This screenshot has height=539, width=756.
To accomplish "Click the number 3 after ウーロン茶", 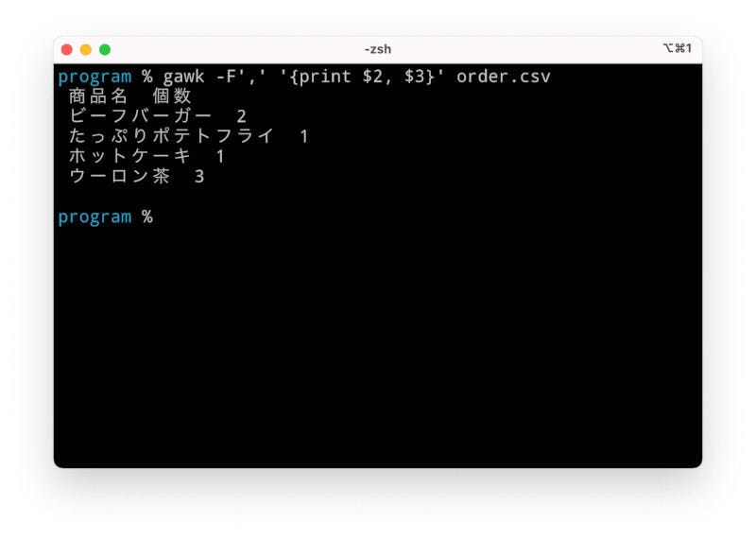I will click(x=199, y=177).
